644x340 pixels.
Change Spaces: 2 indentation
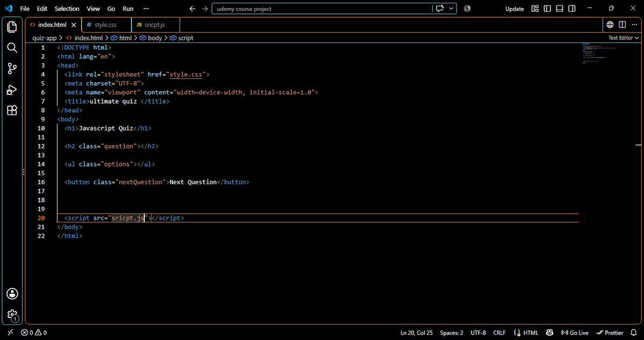pos(451,333)
